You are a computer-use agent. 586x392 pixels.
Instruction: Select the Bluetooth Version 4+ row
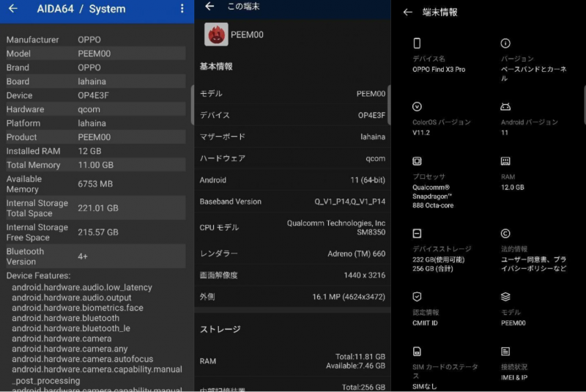point(96,256)
